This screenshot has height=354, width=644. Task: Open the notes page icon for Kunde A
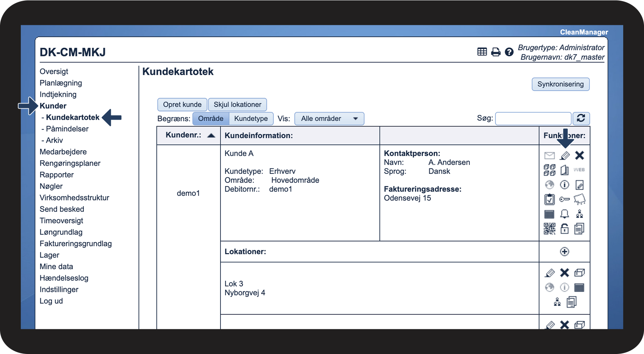point(579,185)
